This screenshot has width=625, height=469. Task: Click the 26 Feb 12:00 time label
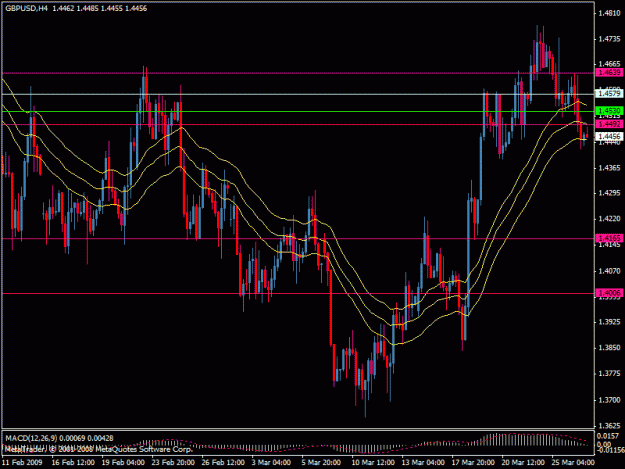coord(223,463)
